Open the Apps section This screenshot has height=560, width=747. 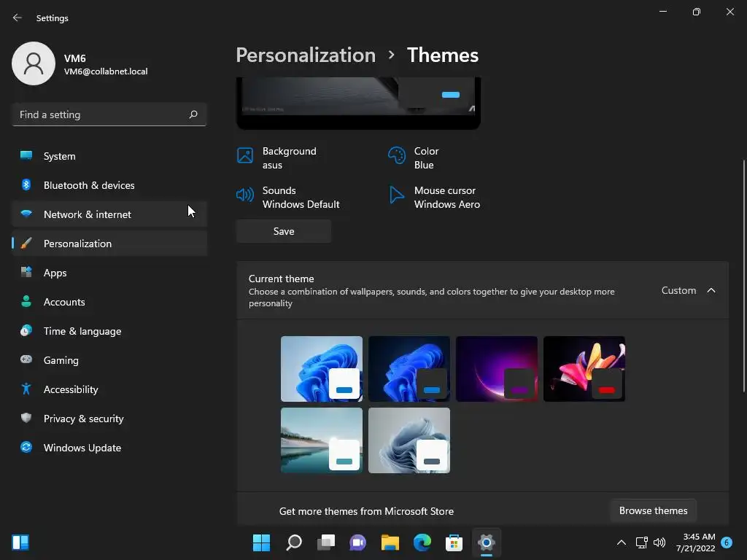click(x=109, y=273)
